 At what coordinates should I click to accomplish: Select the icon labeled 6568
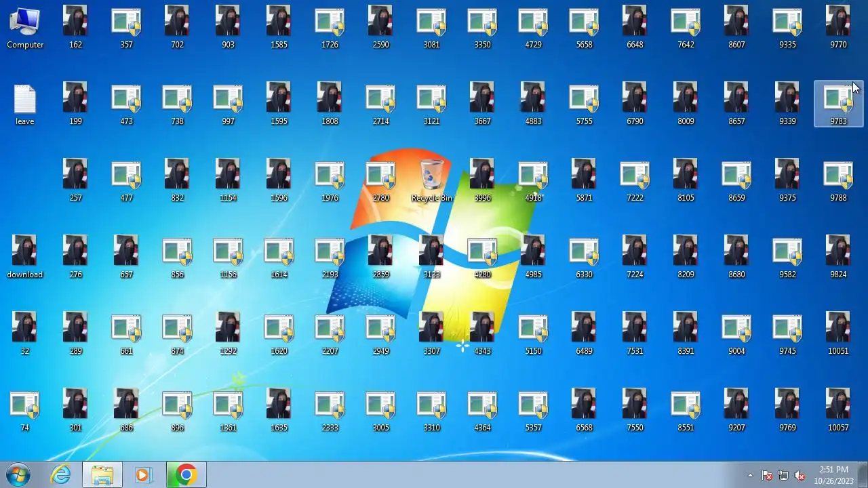[x=584, y=411]
